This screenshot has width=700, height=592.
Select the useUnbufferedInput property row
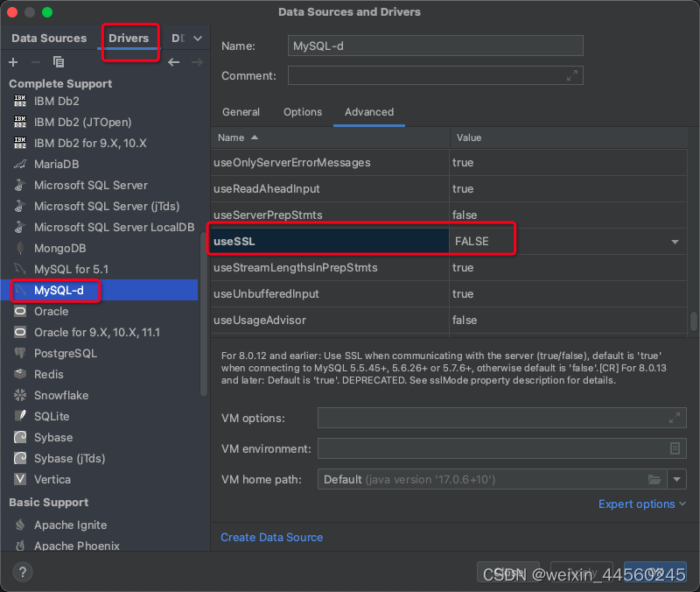coord(449,293)
